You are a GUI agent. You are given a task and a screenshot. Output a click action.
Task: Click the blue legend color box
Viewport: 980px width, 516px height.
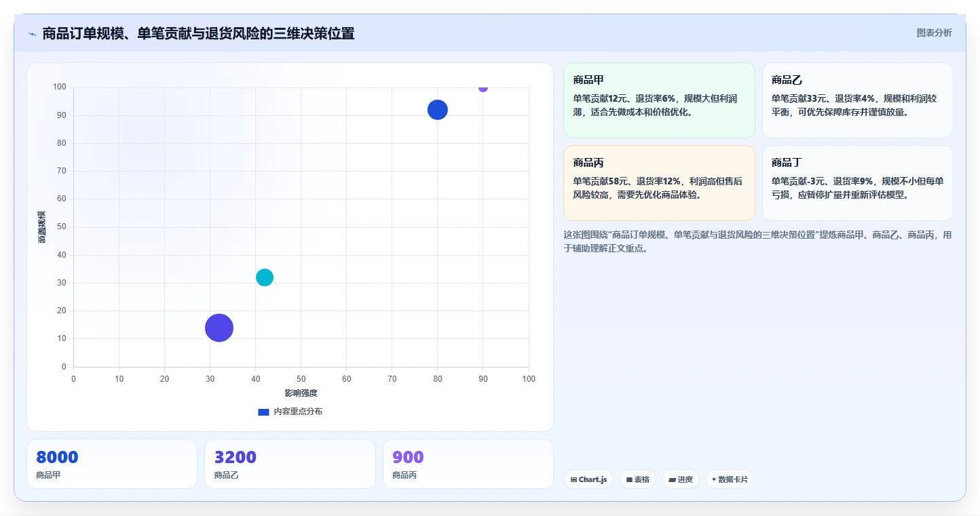(264, 412)
